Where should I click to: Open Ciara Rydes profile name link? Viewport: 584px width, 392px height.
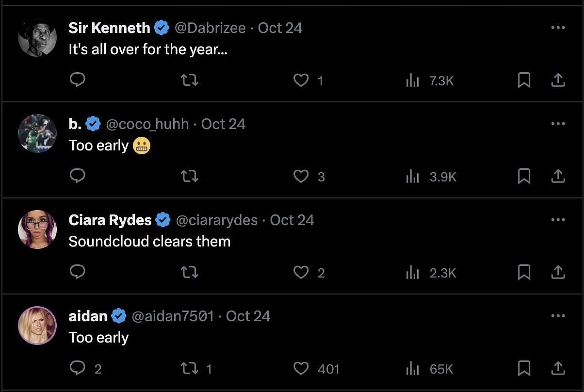tap(110, 220)
